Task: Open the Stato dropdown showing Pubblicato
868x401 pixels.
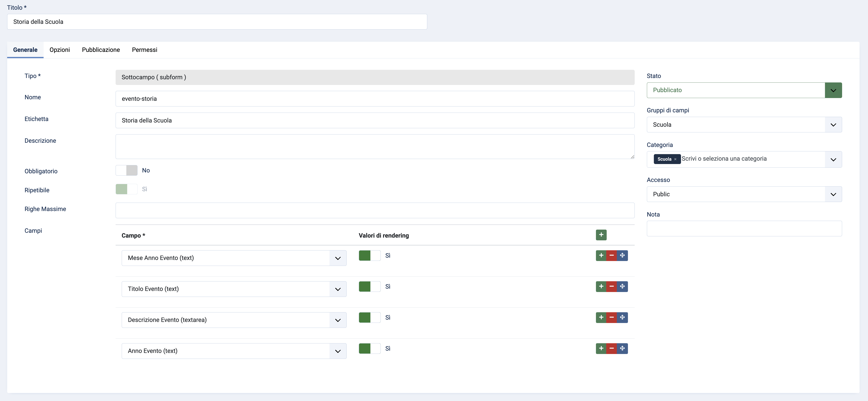Action: [744, 90]
